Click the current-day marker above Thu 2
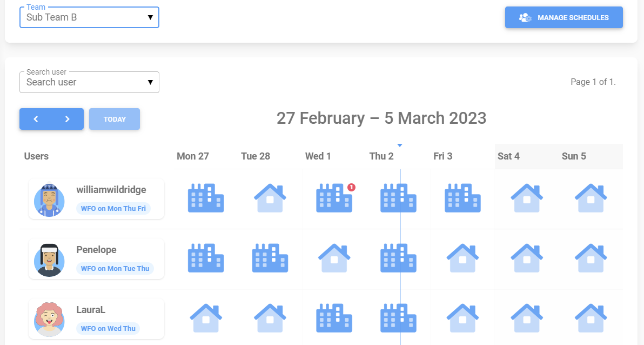This screenshot has width=644, height=345. tap(400, 145)
